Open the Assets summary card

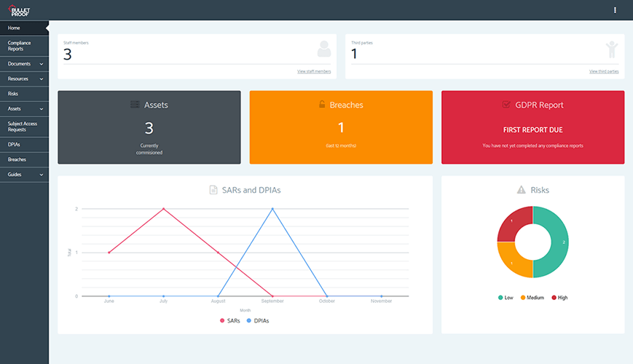click(x=149, y=127)
